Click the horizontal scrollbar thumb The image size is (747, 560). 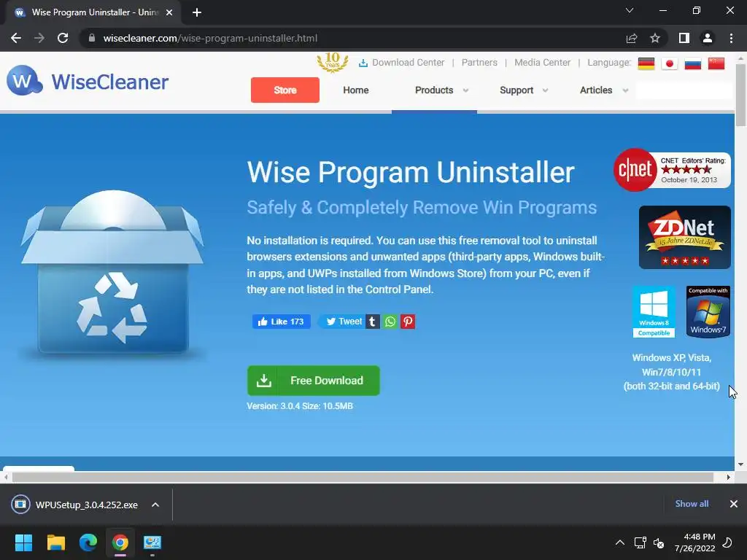coord(363,477)
